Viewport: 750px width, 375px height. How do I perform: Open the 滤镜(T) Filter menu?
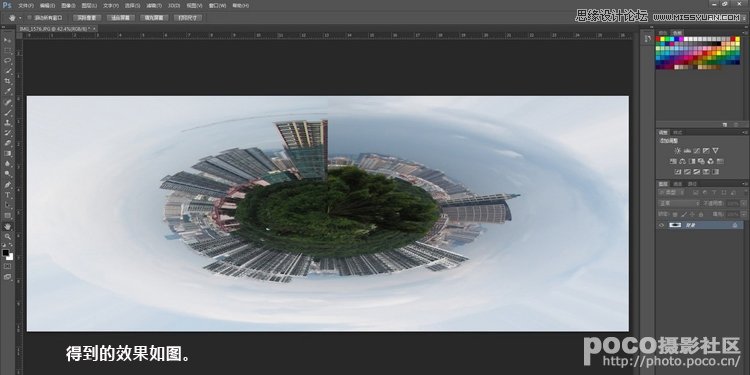coord(154,5)
